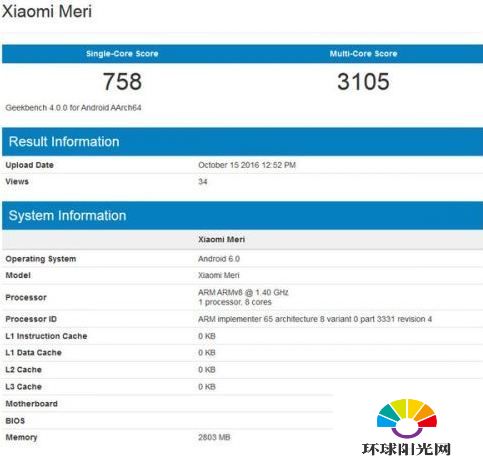483x465 pixels.
Task: Select the 0 KB value for L2 Cache
Action: [207, 370]
